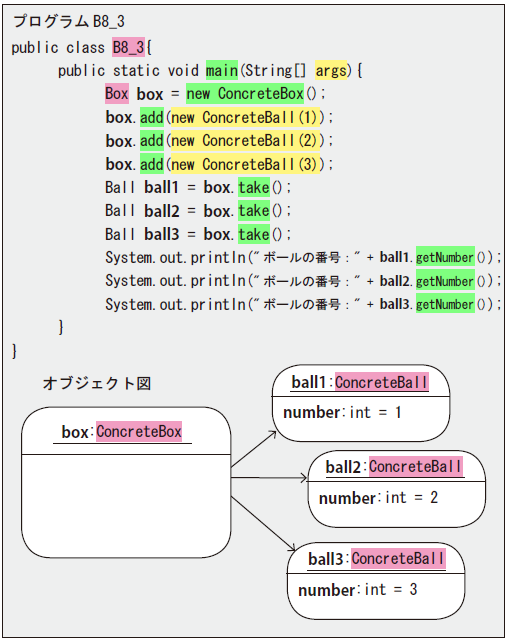The width and height of the screenshot is (507, 640).
Task: Click the オブジェクト図 heading
Action: coord(97,383)
